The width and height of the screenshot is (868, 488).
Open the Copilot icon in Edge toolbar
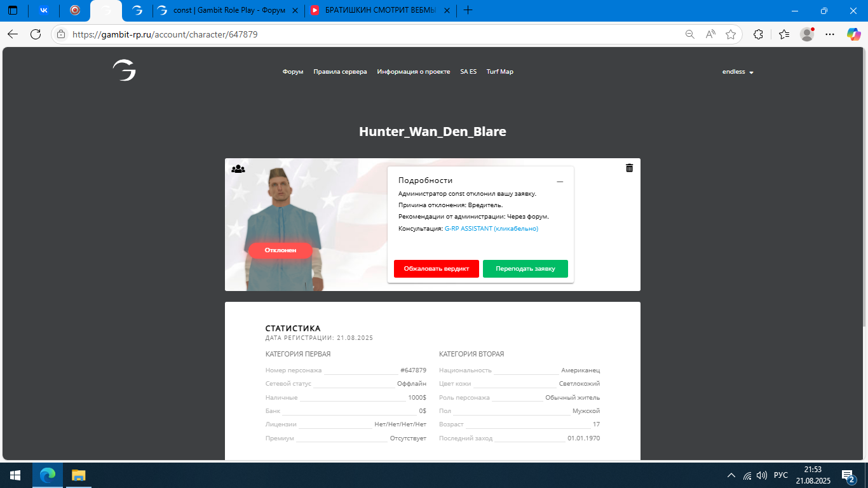[x=853, y=34]
